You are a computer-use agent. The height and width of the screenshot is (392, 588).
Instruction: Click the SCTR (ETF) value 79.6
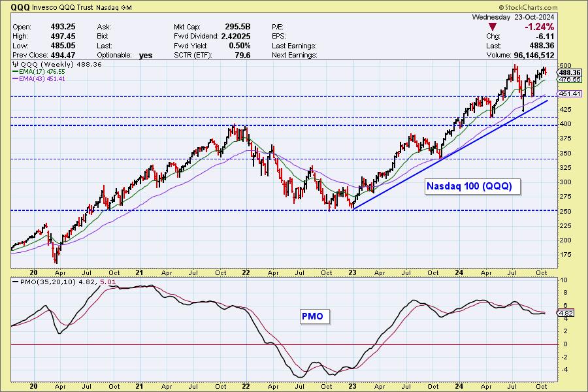tap(243, 55)
